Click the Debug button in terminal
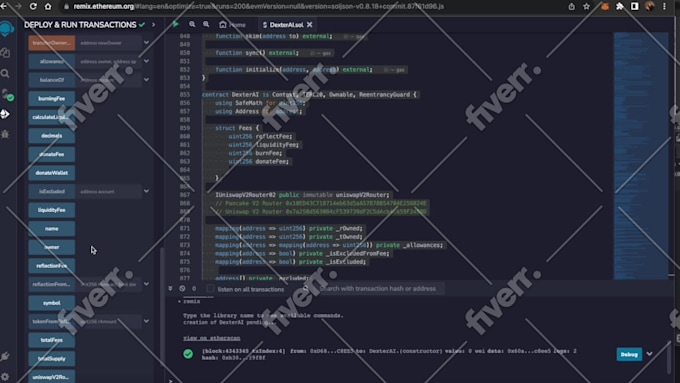The image size is (680, 383). point(629,354)
